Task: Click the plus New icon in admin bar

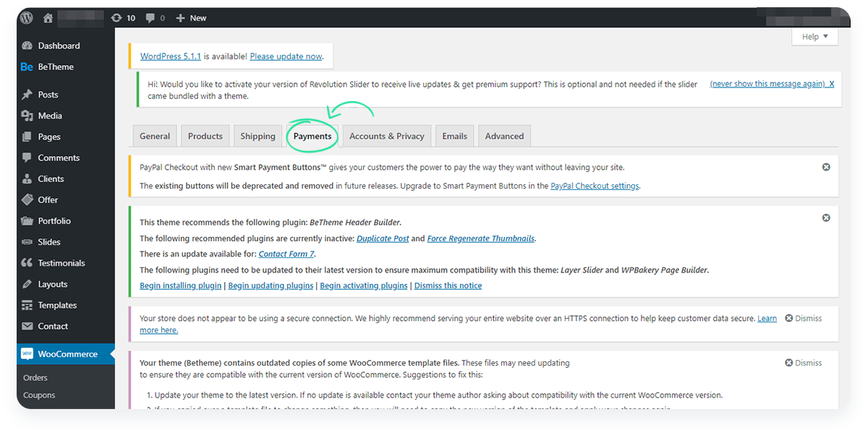Action: point(180,18)
